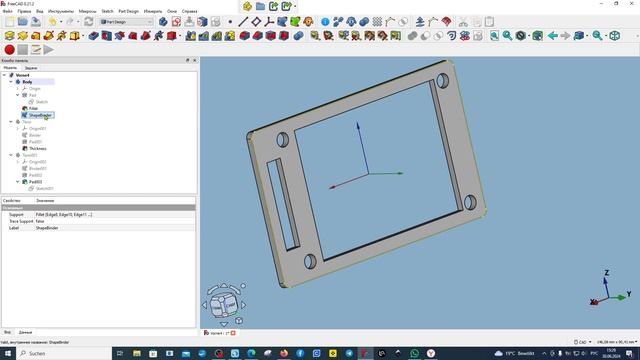The height and width of the screenshot is (360, 640).
Task: Open the Правка menu
Action: point(24,11)
